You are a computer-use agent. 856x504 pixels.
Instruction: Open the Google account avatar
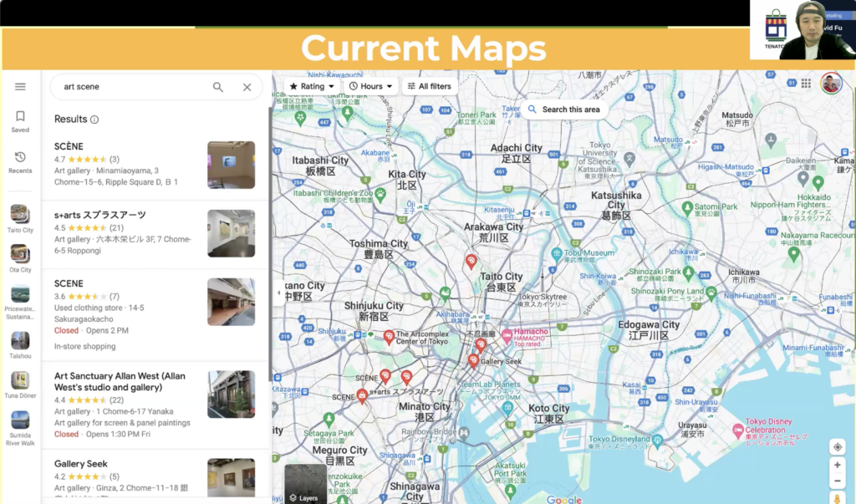831,83
